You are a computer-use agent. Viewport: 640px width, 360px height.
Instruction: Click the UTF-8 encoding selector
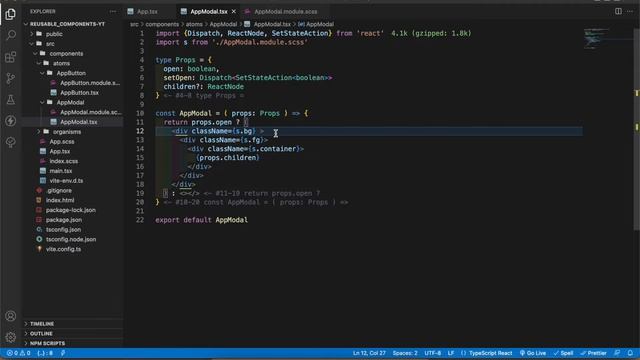432,353
